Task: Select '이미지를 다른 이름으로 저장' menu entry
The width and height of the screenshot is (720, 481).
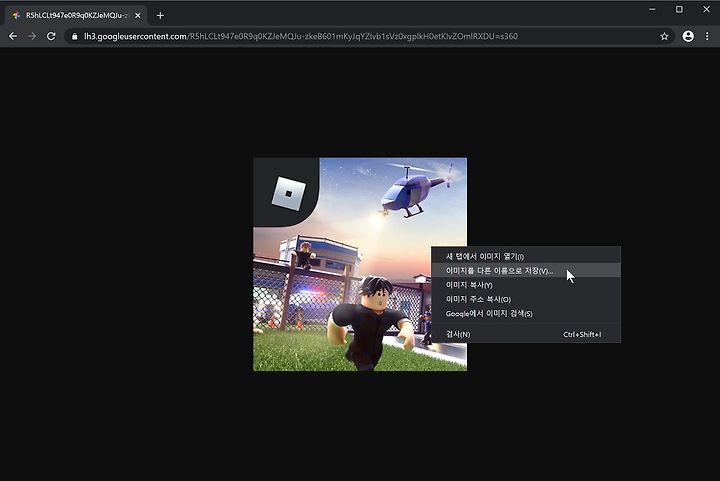Action: pyautogui.click(x=526, y=270)
